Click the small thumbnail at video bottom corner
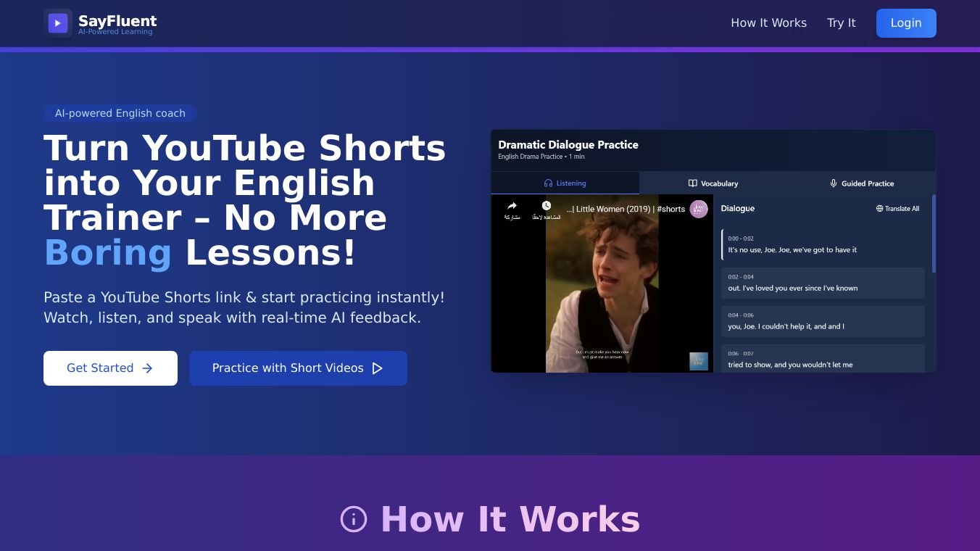This screenshot has height=551, width=980. pos(699,361)
